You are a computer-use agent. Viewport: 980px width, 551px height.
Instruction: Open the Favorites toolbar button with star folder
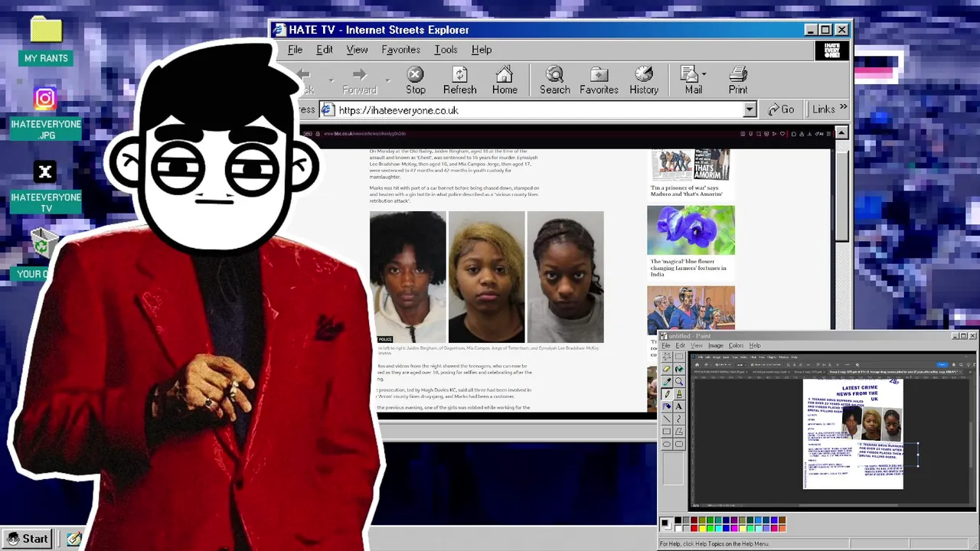599,80
